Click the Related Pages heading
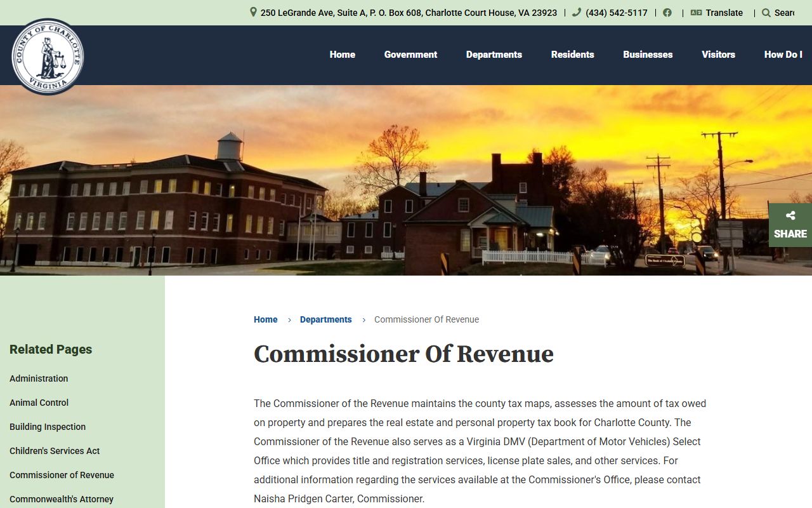The width and height of the screenshot is (812, 508). coord(51,349)
